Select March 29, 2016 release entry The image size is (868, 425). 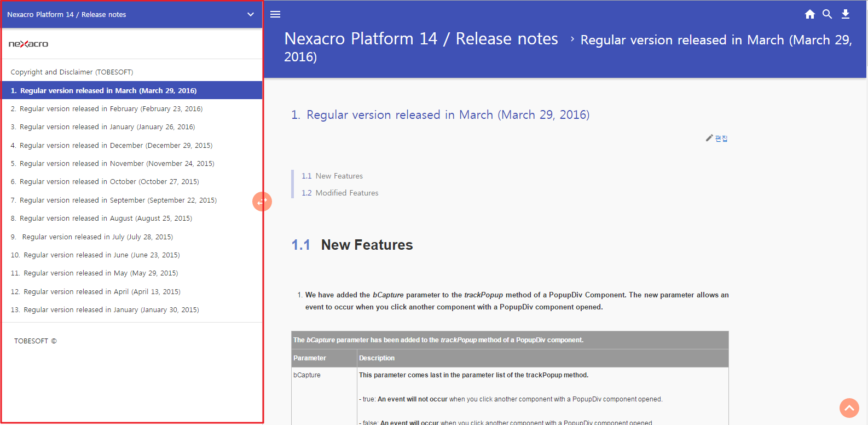coord(132,90)
